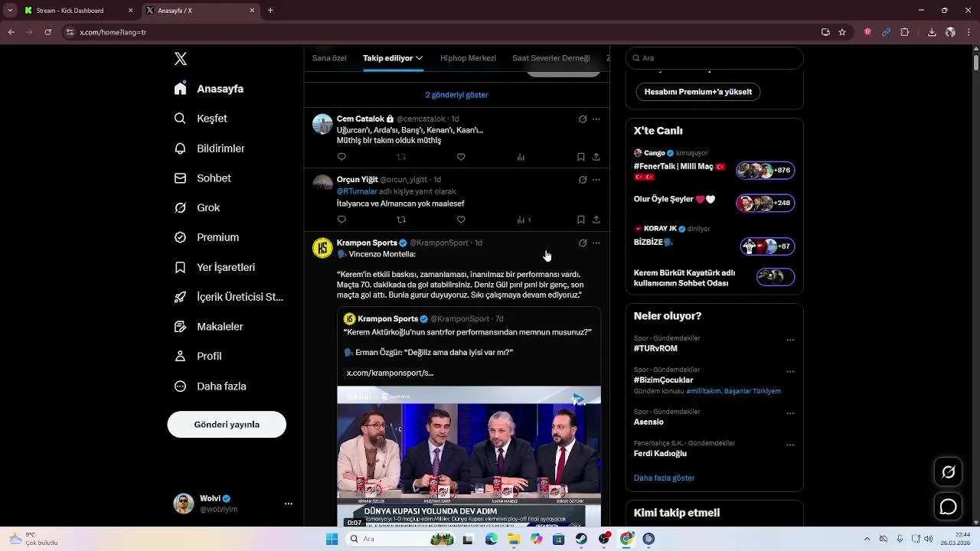Open Makaleler in sidebar
Image resolution: width=980 pixels, height=551 pixels.
[208, 327]
